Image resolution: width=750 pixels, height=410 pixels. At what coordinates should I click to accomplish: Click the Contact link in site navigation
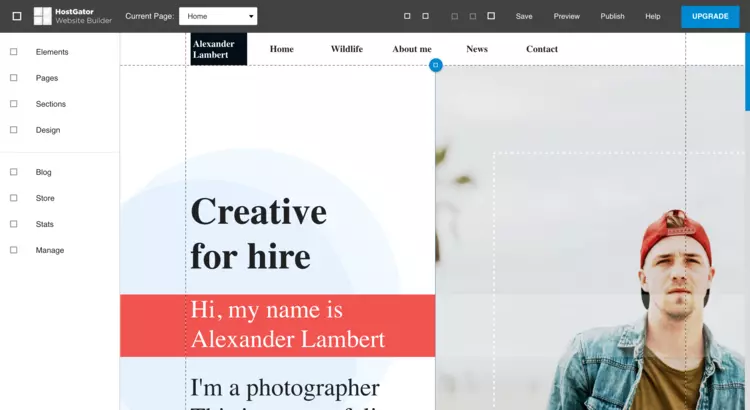[x=541, y=49]
